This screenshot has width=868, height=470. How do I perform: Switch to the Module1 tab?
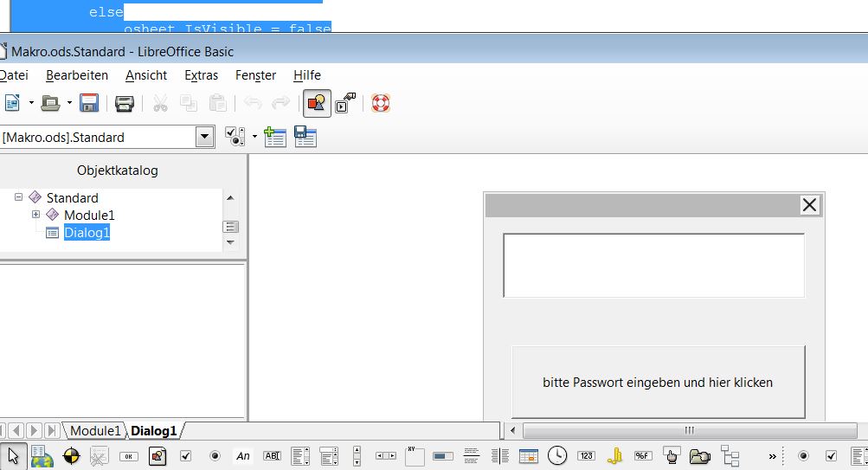(x=95, y=430)
